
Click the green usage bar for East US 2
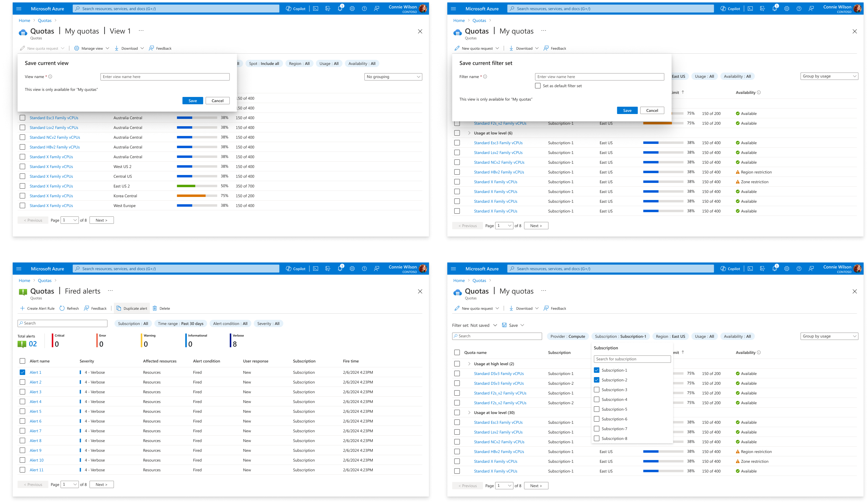[186, 186]
